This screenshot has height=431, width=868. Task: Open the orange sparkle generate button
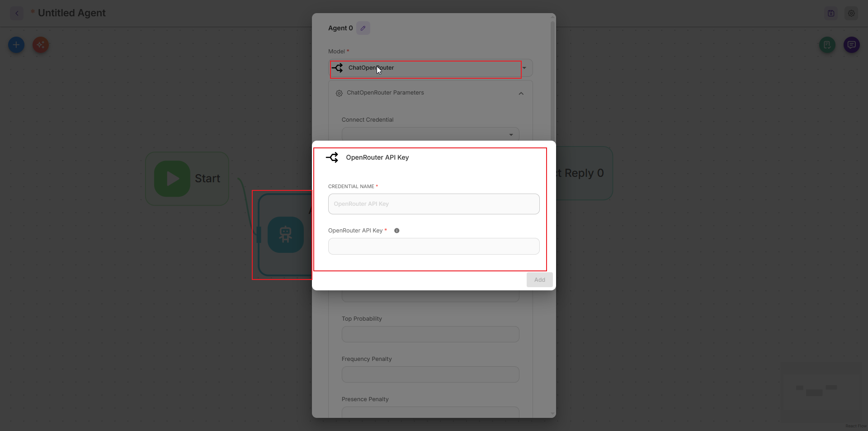(x=41, y=45)
